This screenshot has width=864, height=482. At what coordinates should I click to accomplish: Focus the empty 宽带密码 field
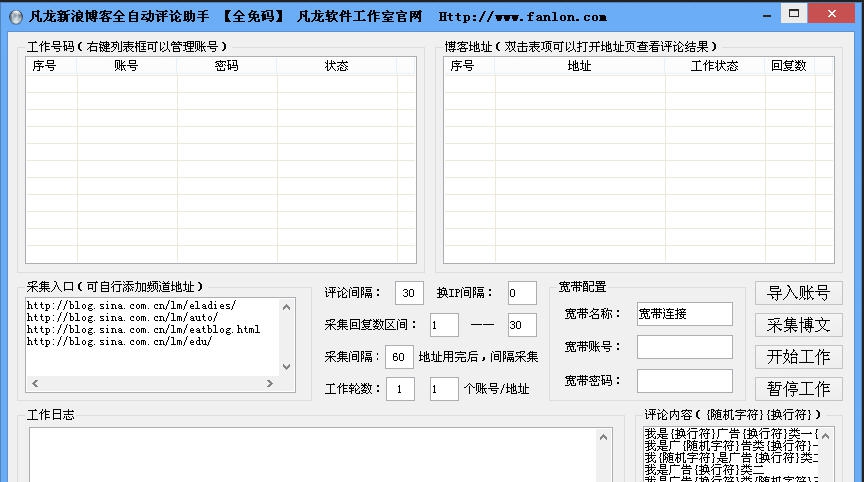tap(684, 381)
